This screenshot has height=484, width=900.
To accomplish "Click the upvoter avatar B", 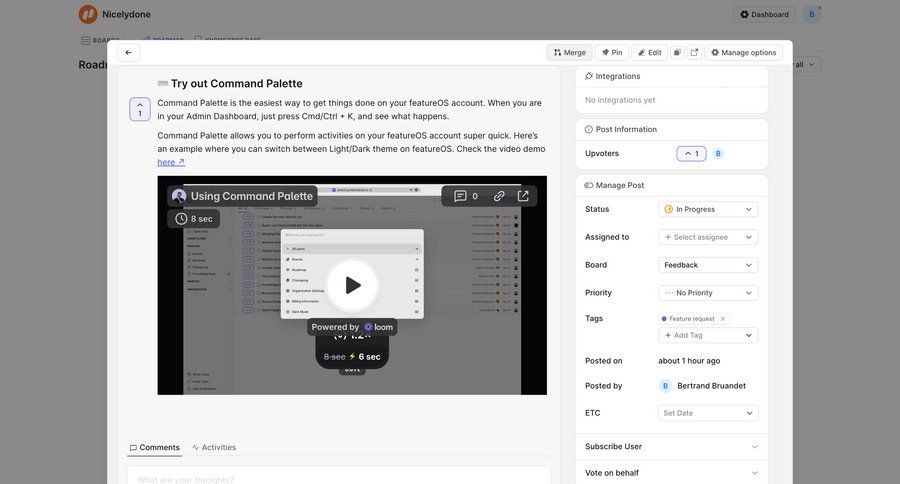I will pyautogui.click(x=718, y=153).
